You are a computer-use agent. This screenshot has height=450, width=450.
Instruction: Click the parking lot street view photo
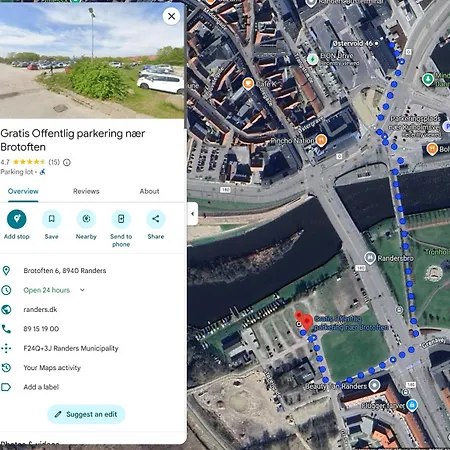coord(92,60)
